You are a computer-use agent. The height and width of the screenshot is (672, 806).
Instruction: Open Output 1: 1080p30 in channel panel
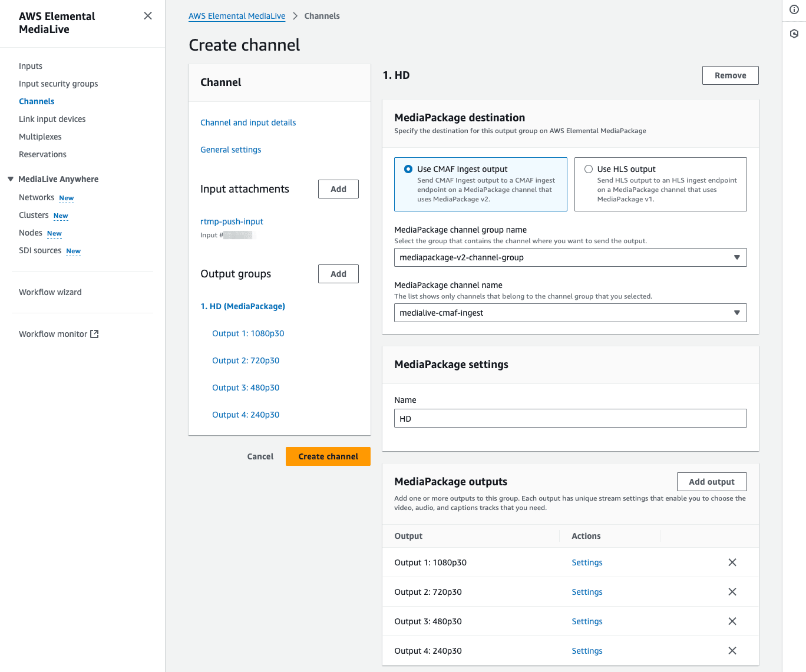click(248, 333)
